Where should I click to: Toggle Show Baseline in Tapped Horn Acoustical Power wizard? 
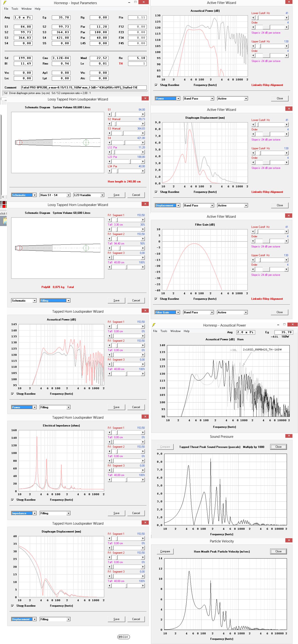[x=12, y=394]
